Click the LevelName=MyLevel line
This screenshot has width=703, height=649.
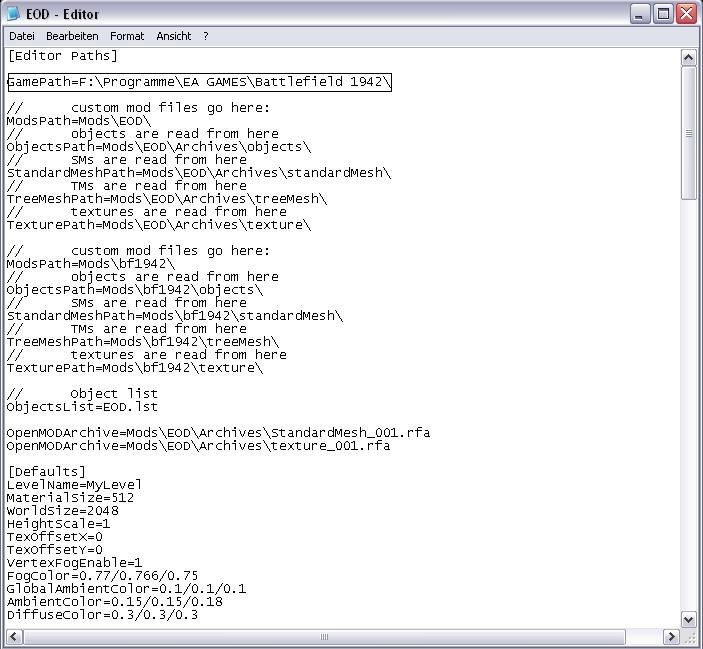[x=74, y=485]
